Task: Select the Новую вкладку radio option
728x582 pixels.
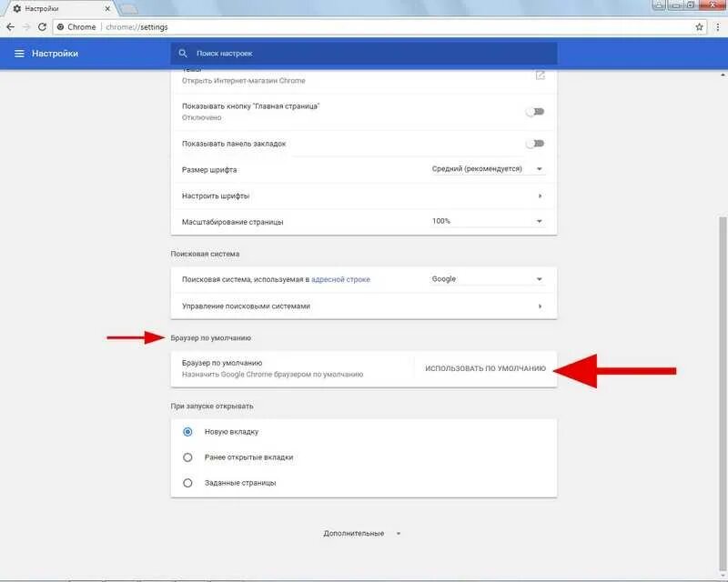Action: [x=187, y=432]
